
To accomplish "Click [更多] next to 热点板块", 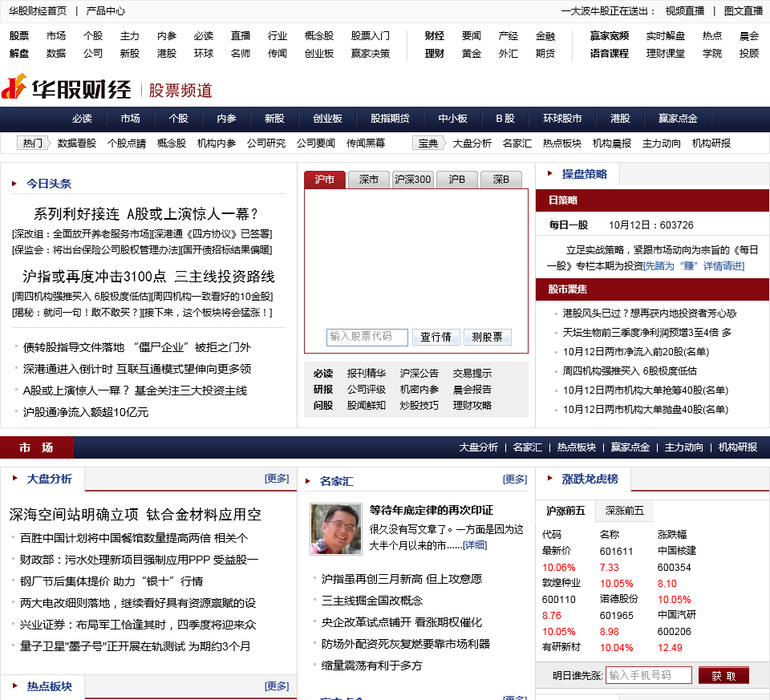I will pyautogui.click(x=277, y=686).
